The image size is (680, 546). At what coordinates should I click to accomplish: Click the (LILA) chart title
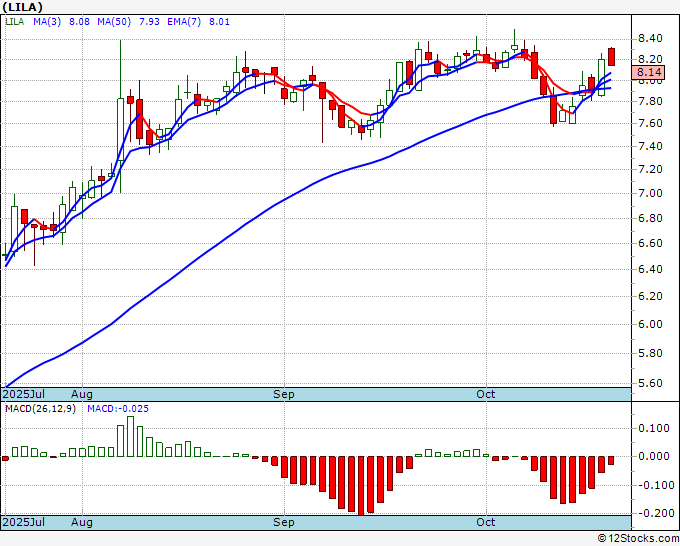[x=23, y=7]
